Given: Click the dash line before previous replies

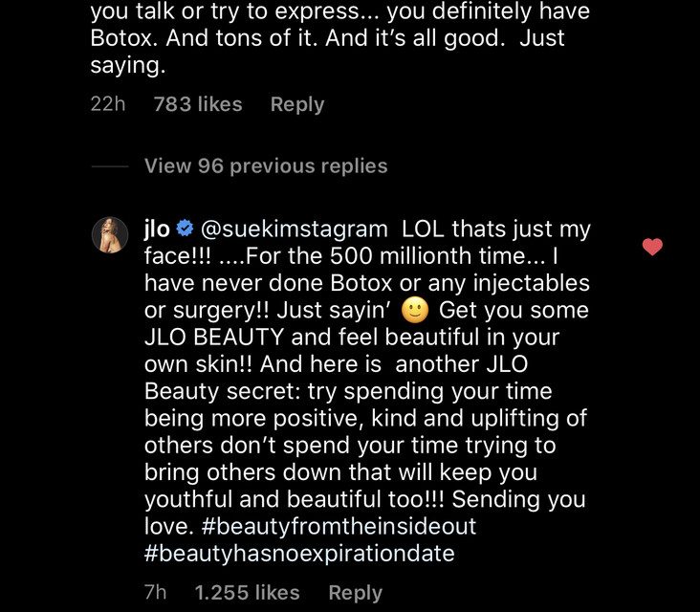Looking at the screenshot, I should pyautogui.click(x=109, y=166).
